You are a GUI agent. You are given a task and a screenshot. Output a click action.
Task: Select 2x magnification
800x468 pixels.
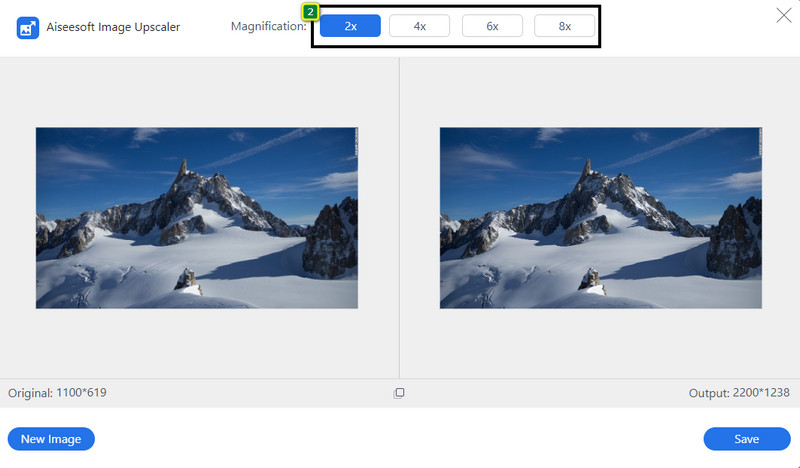coord(350,26)
